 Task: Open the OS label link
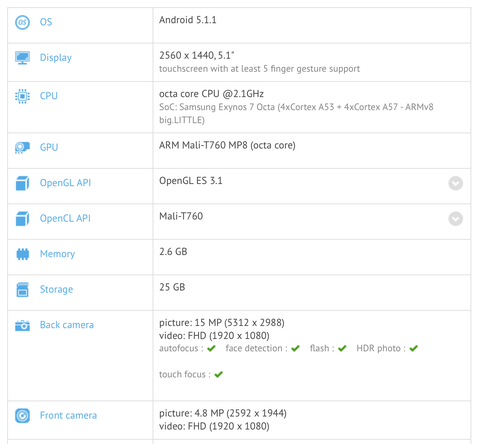pos(46,22)
